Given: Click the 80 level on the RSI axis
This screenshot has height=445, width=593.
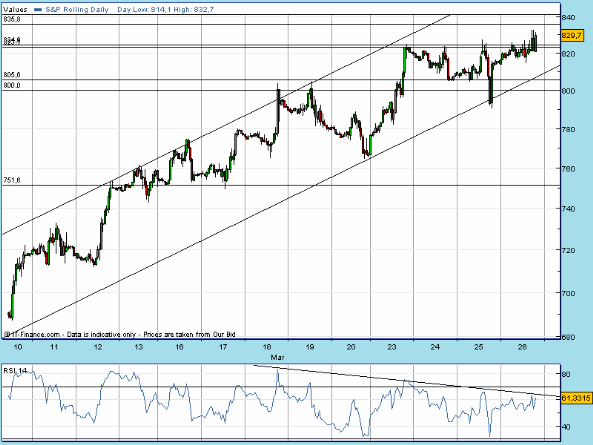Looking at the screenshot, I should [566, 374].
